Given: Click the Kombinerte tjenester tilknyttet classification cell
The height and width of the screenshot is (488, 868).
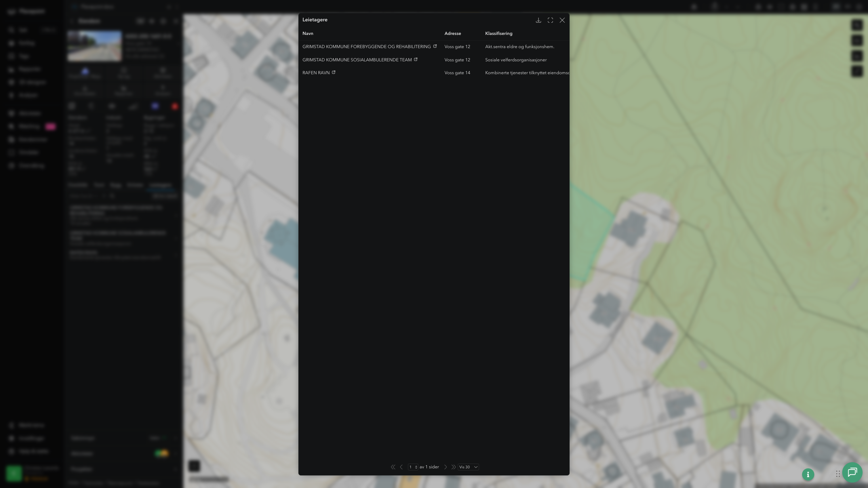Looking at the screenshot, I should 527,73.
